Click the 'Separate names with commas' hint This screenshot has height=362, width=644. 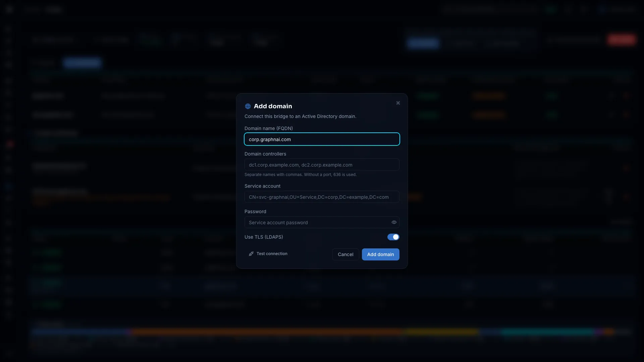pos(301,175)
